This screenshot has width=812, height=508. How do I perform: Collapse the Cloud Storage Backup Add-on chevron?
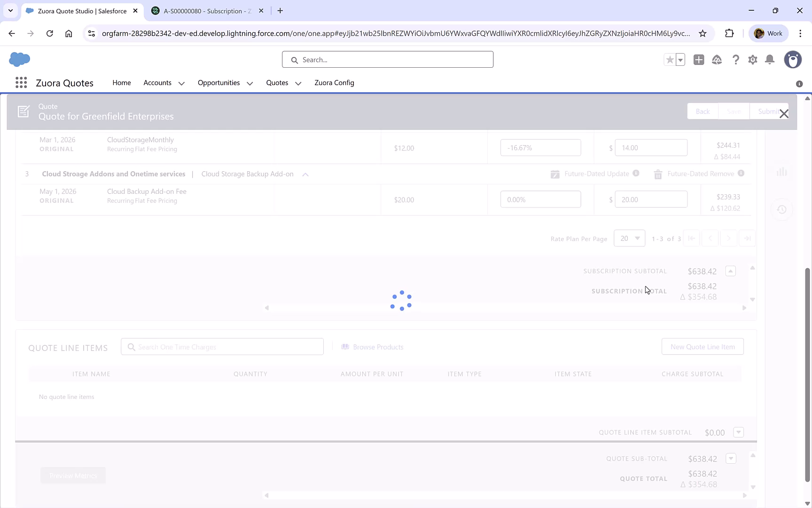point(305,174)
